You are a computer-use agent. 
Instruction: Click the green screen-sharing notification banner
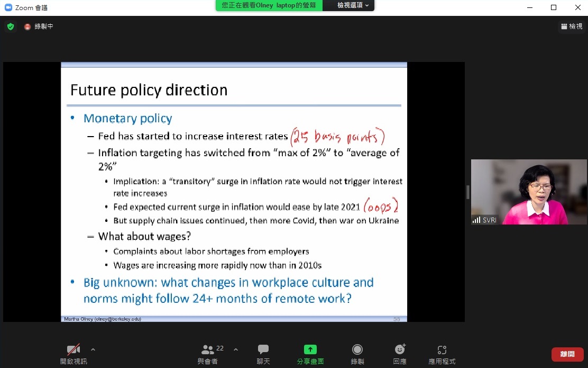tap(269, 5)
